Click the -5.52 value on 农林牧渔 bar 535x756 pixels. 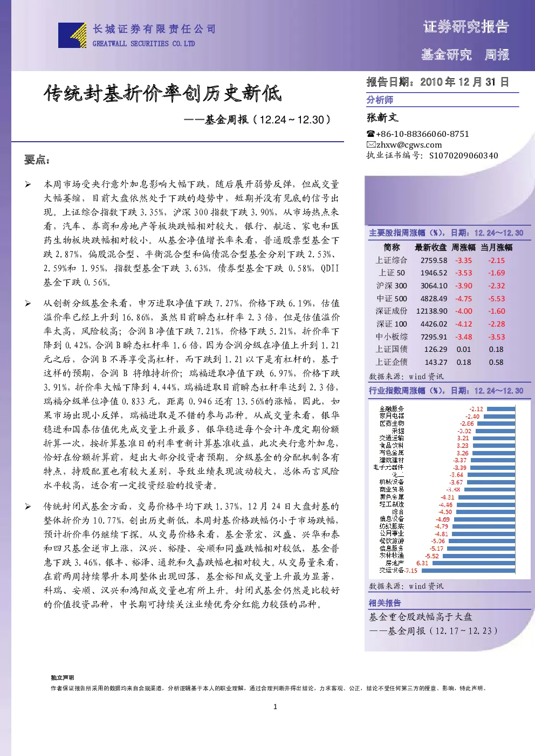click(432, 556)
